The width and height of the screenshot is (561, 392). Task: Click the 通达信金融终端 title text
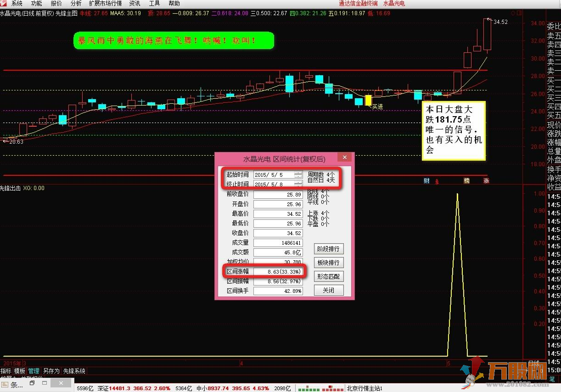coord(358,3)
